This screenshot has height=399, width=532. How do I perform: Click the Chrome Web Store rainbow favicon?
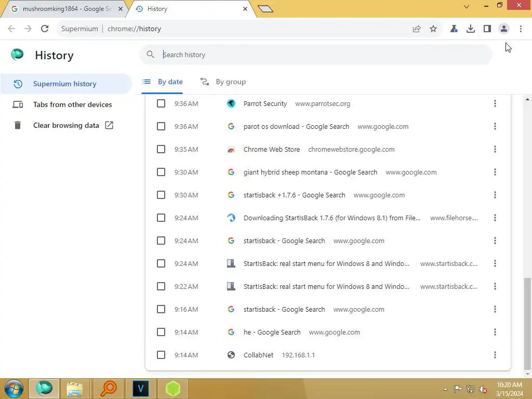[x=231, y=149]
